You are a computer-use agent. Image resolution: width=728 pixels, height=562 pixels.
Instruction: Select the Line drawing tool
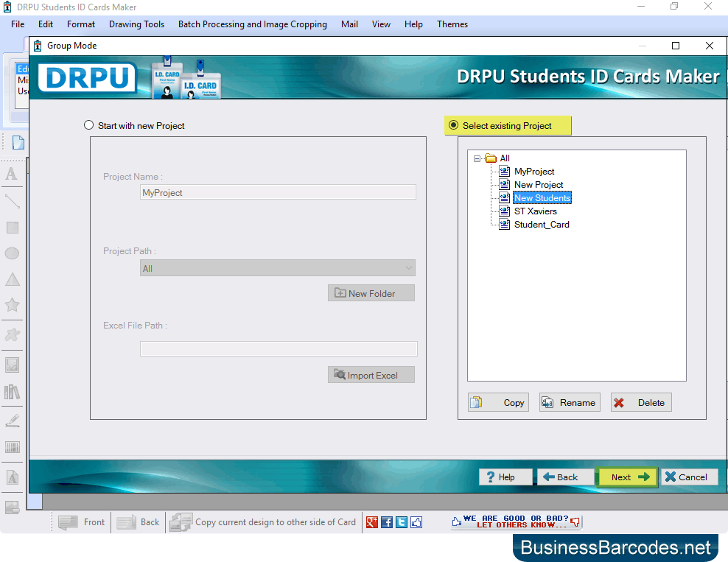pyautogui.click(x=12, y=201)
